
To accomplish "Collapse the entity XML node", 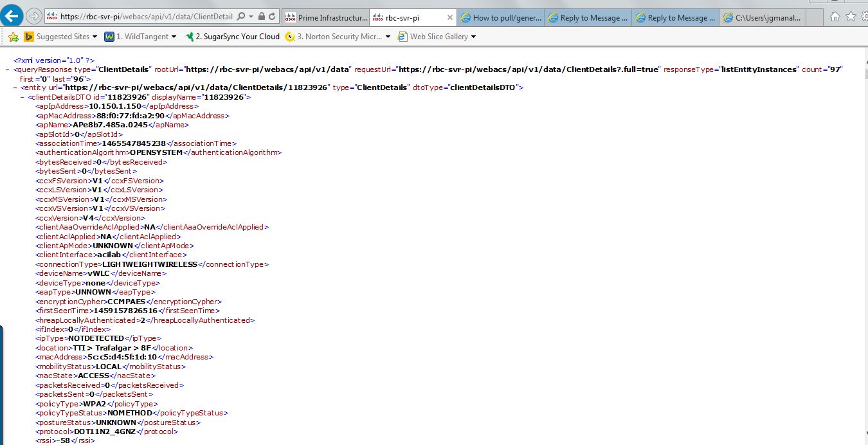I will click(15, 87).
